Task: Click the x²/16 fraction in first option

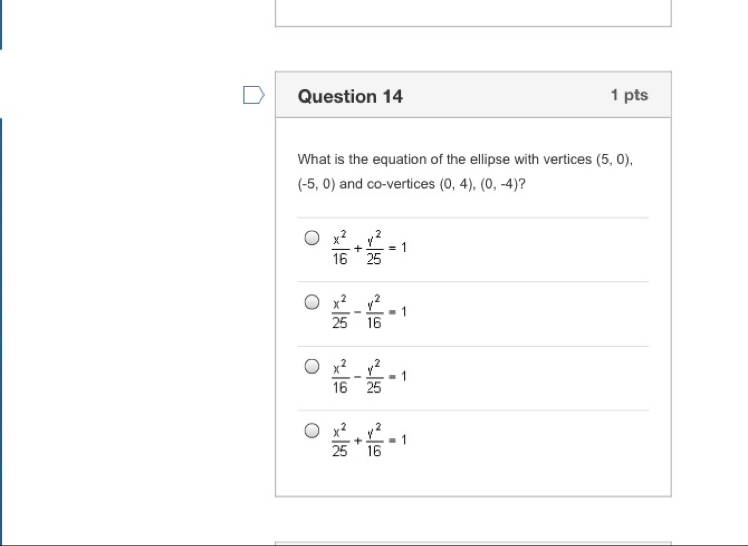Action: pyautogui.click(x=340, y=248)
